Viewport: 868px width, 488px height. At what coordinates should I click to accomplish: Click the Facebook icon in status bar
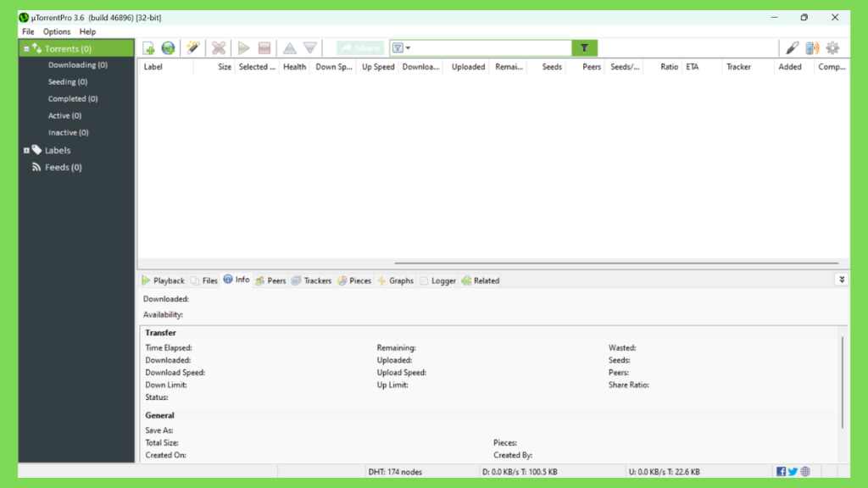pos(781,471)
